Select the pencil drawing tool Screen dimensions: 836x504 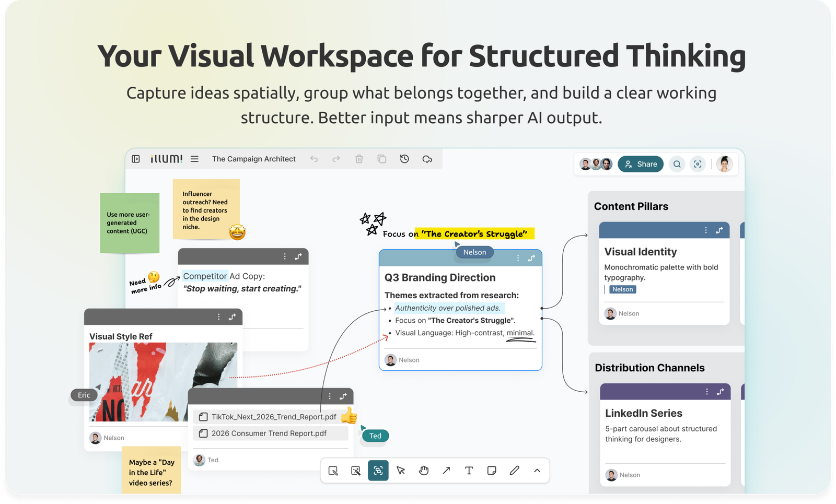pyautogui.click(x=515, y=471)
